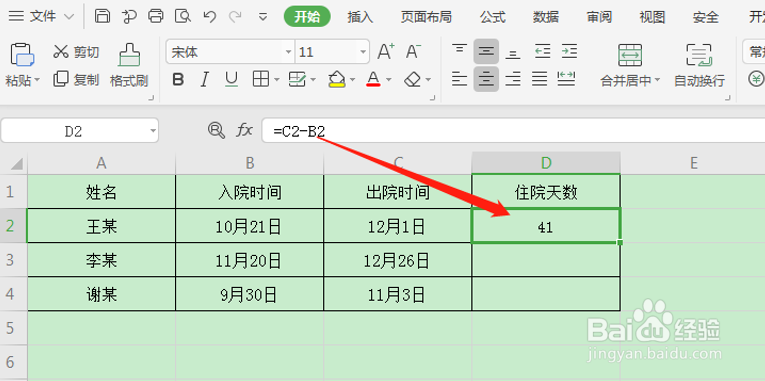
Task: Toggle left horizontal alignment
Action: 459,79
